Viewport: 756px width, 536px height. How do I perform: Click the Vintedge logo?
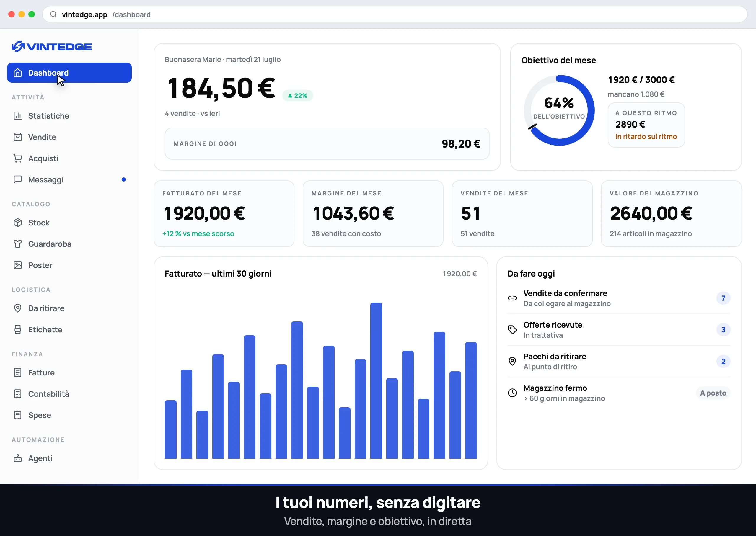pyautogui.click(x=52, y=47)
